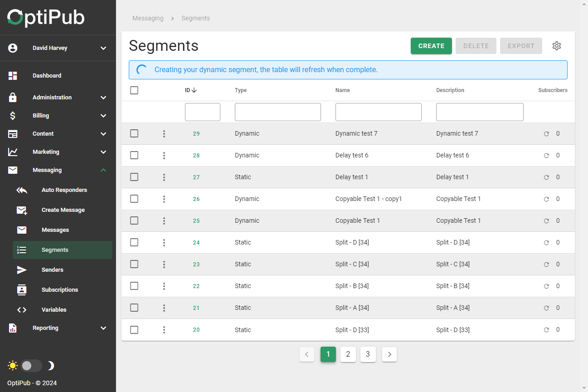The width and height of the screenshot is (588, 392).
Task: Select the Segments menu item
Action: [63, 250]
